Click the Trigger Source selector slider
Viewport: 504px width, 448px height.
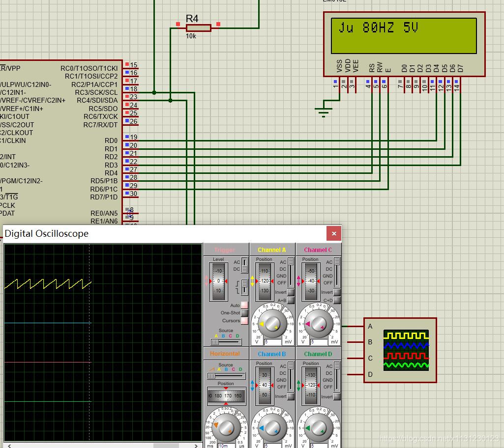[226, 342]
